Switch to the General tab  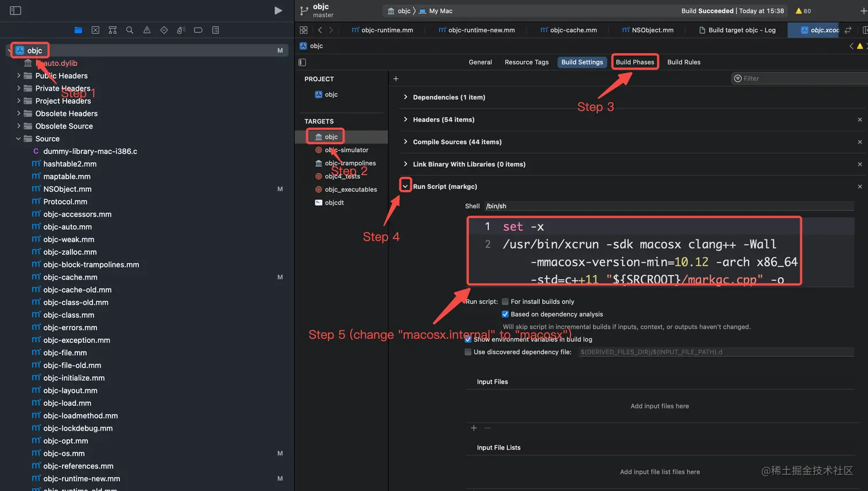coord(480,62)
